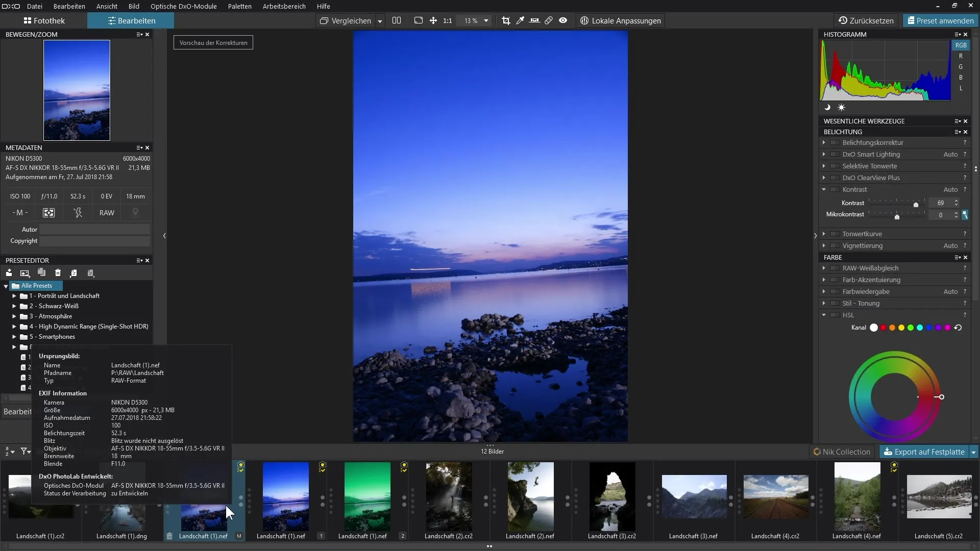Toggle the red-eye preview icon
Viewport: 980px width, 551px height.
point(563,20)
